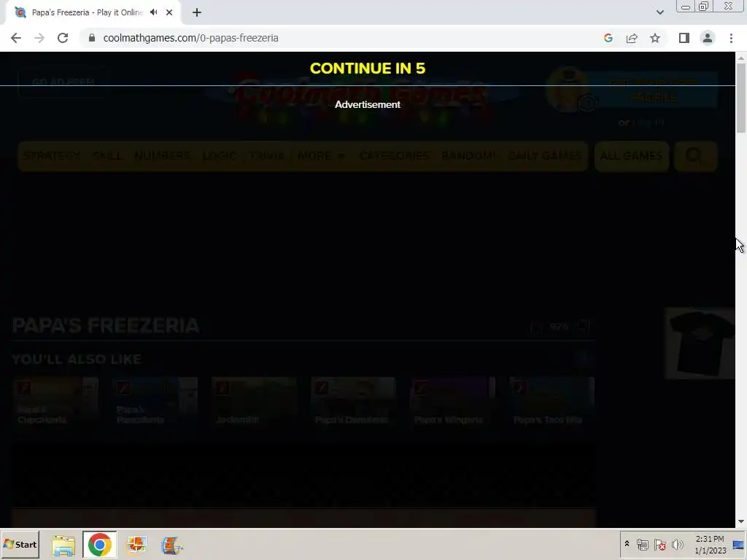Select the Papa's Freezeria browser tab

pyautogui.click(x=93, y=12)
